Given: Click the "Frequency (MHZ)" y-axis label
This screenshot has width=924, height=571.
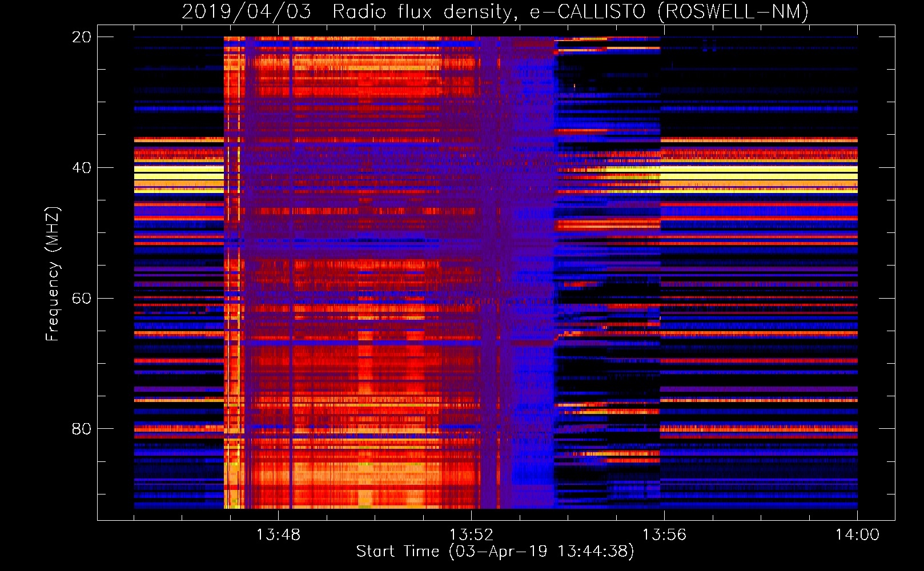Looking at the screenshot, I should 53,274.
